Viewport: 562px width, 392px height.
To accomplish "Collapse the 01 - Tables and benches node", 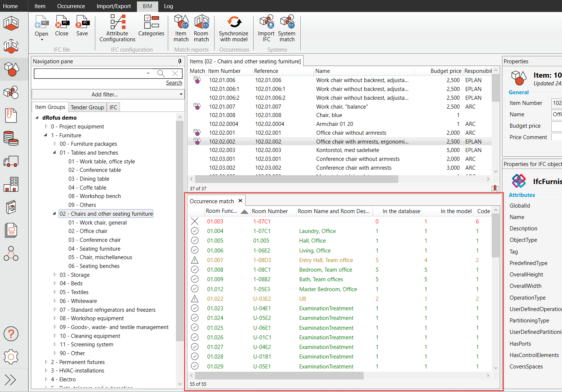I will pos(55,152).
